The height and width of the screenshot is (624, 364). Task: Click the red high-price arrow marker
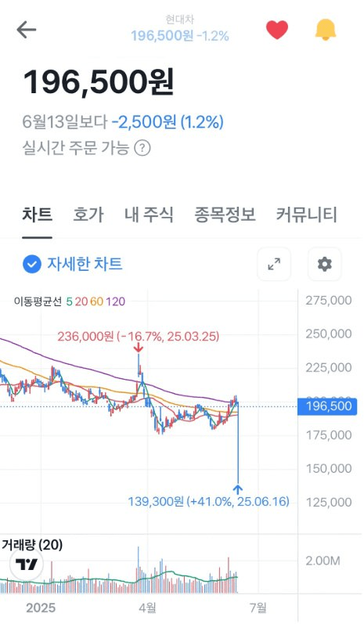[x=138, y=348]
